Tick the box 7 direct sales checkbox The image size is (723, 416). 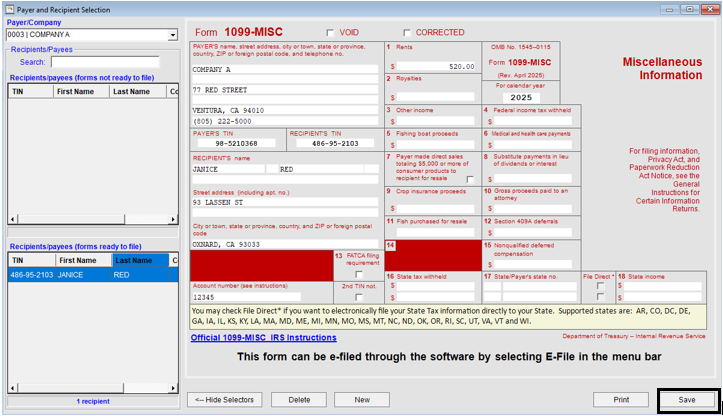[x=471, y=178]
